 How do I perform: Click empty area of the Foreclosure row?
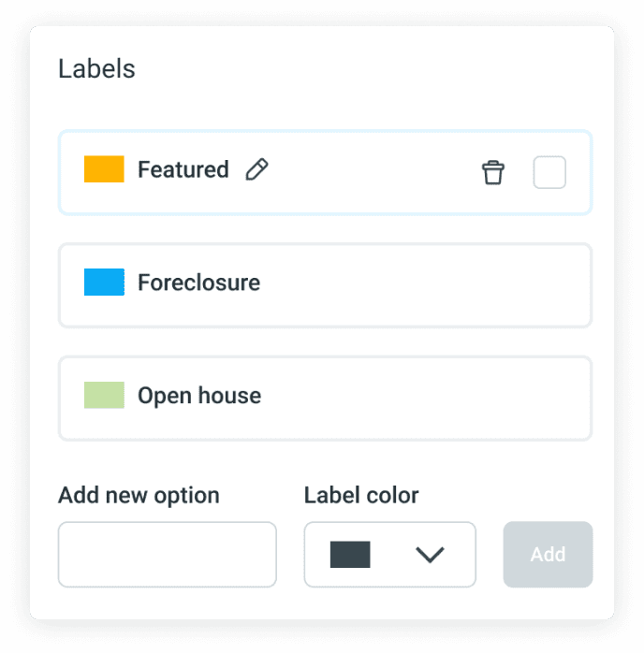pyautogui.click(x=421, y=285)
